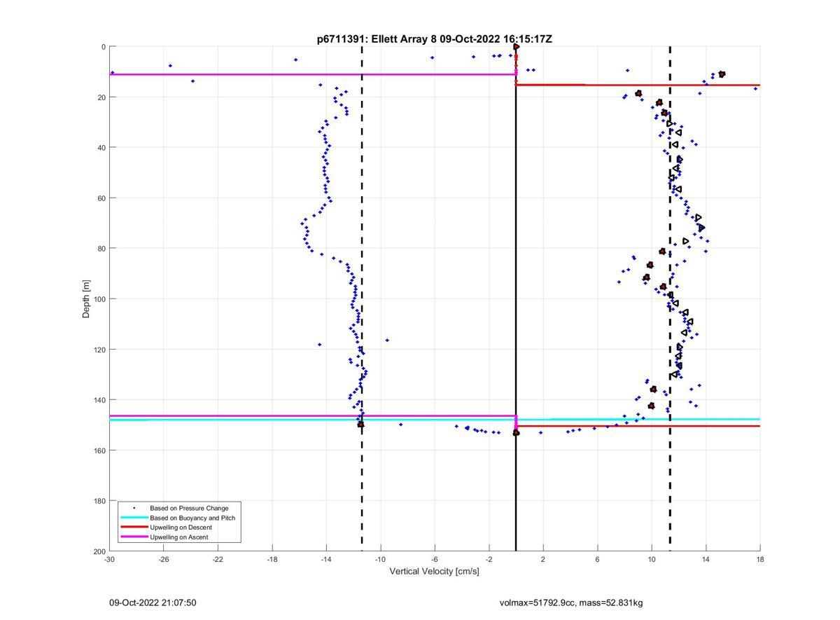
Task: Click the magenta line sample in the legend
Action: pyautogui.click(x=134, y=537)
